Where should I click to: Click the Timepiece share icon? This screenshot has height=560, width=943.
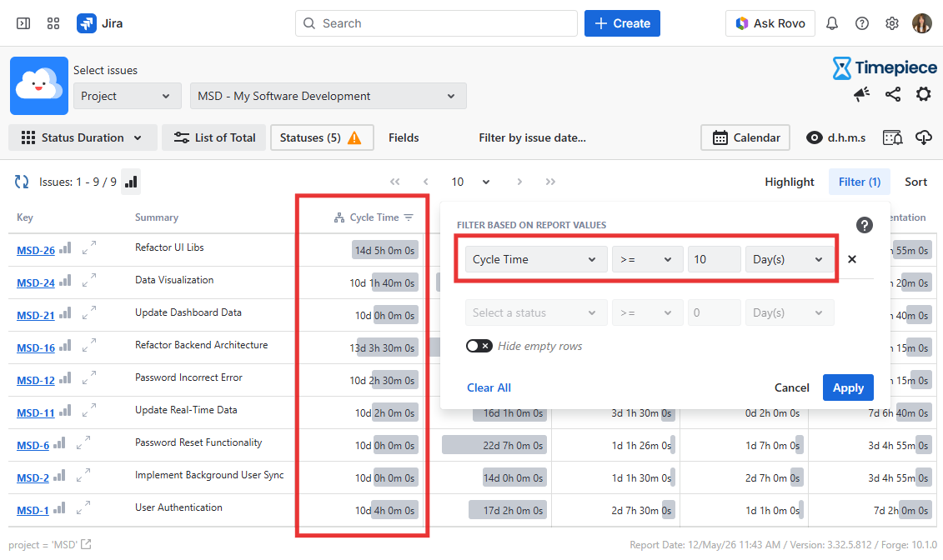coord(893,94)
